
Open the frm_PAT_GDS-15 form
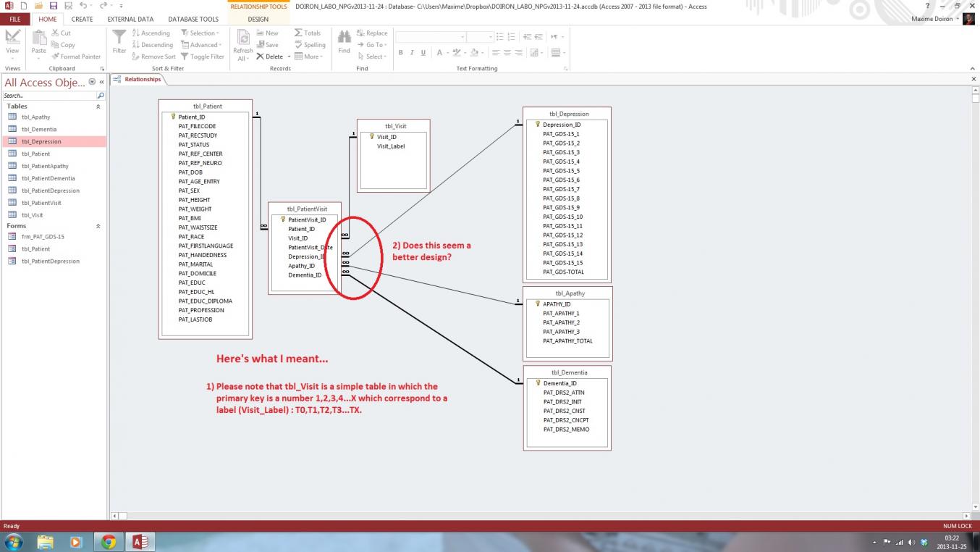[x=43, y=237]
